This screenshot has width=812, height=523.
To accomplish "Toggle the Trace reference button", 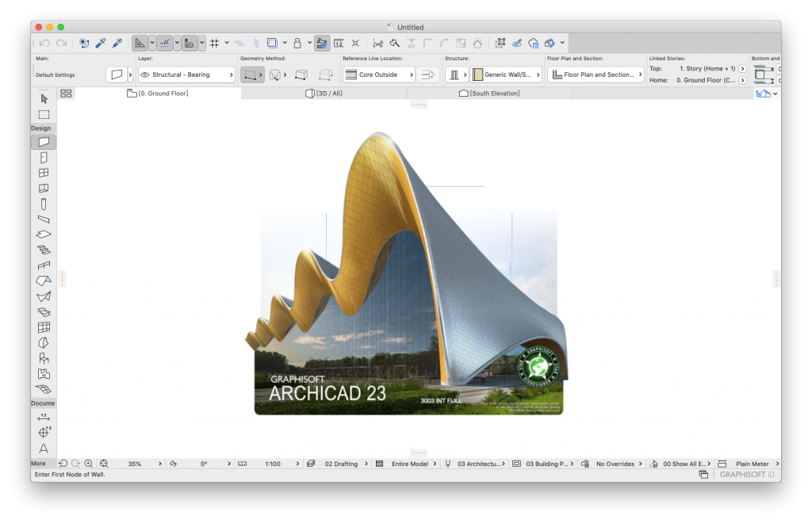I will [x=273, y=43].
